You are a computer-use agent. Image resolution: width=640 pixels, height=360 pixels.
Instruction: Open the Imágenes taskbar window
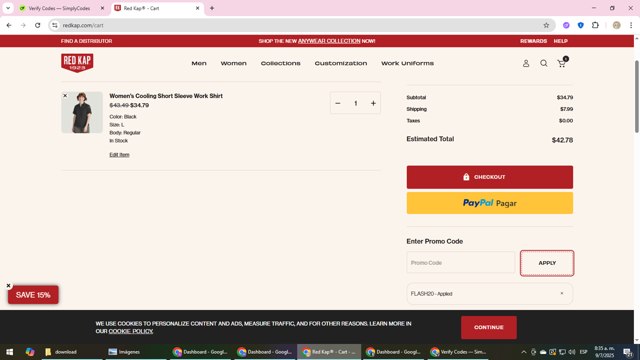click(136, 352)
